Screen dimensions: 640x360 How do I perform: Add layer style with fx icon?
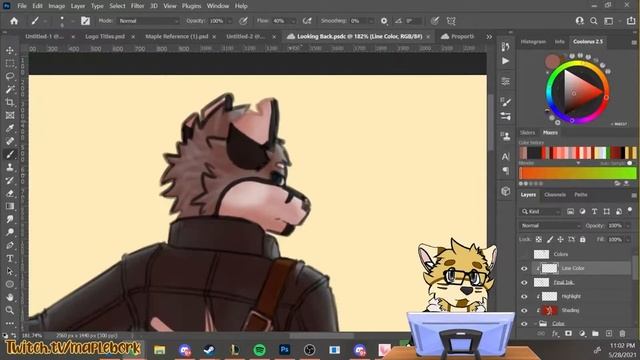click(x=555, y=333)
